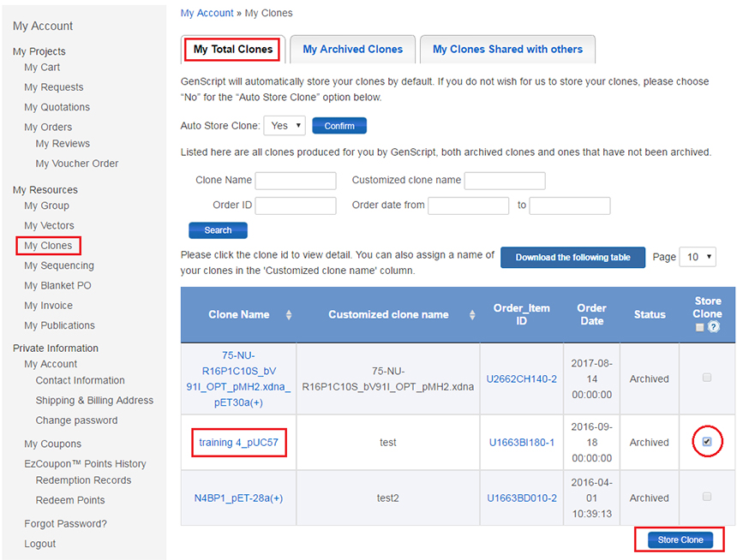Open My Vectors in sidebar
The height and width of the screenshot is (560, 737).
click(x=49, y=225)
